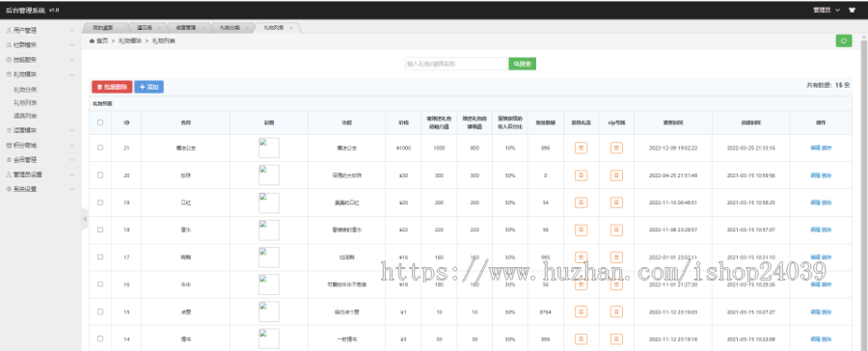Click orange icon left of vip column, ID 19
868x351 pixels.
coord(581,202)
